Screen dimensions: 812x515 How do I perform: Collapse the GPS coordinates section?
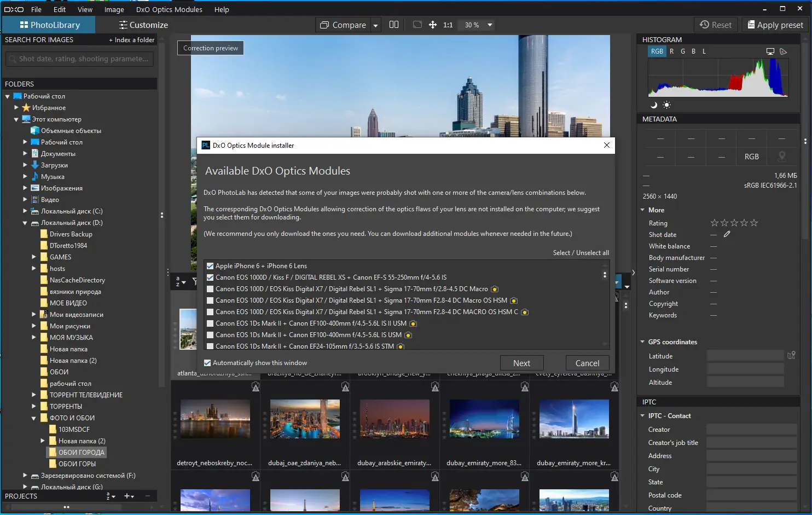pyautogui.click(x=642, y=342)
